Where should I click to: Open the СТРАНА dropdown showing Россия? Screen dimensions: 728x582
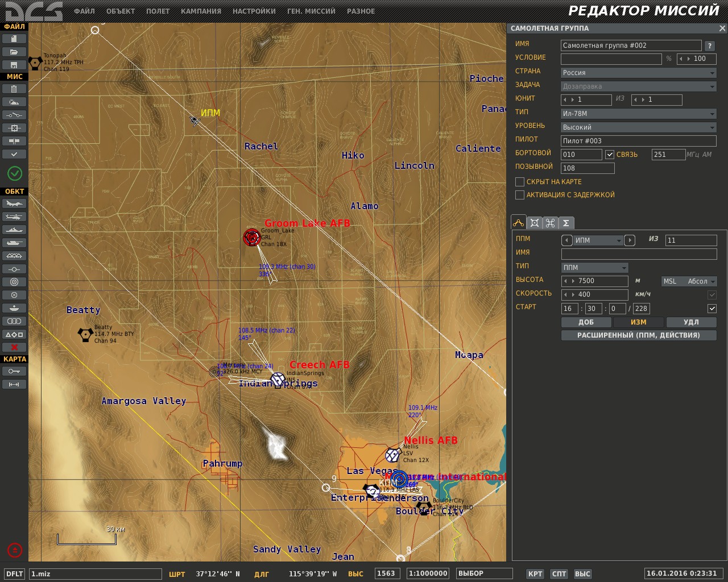pyautogui.click(x=638, y=73)
